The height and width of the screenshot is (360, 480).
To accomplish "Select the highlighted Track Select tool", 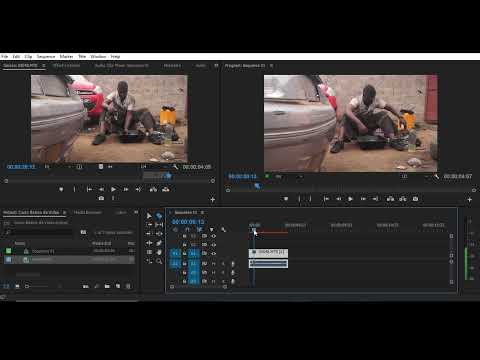I will (159, 216).
